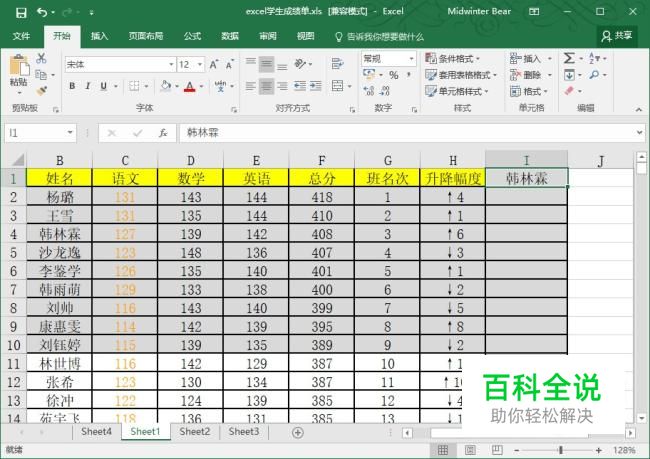
Task: Align text to the left
Action: pyautogui.click(x=250, y=86)
